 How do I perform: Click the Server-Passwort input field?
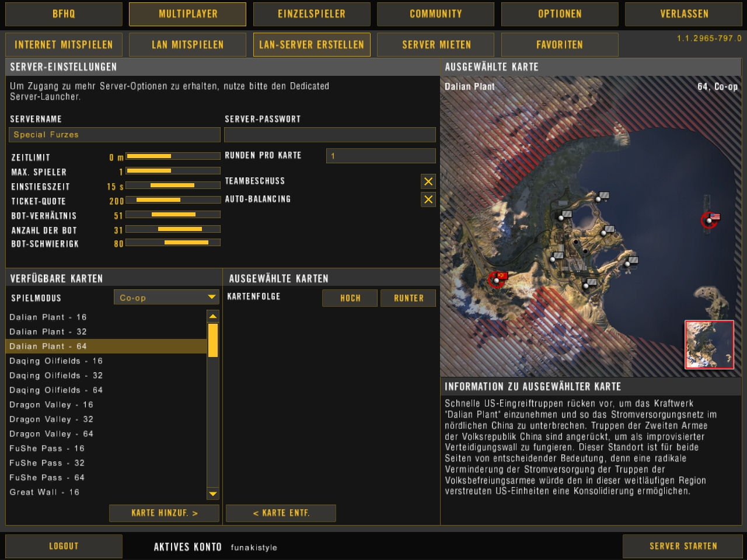[330, 135]
